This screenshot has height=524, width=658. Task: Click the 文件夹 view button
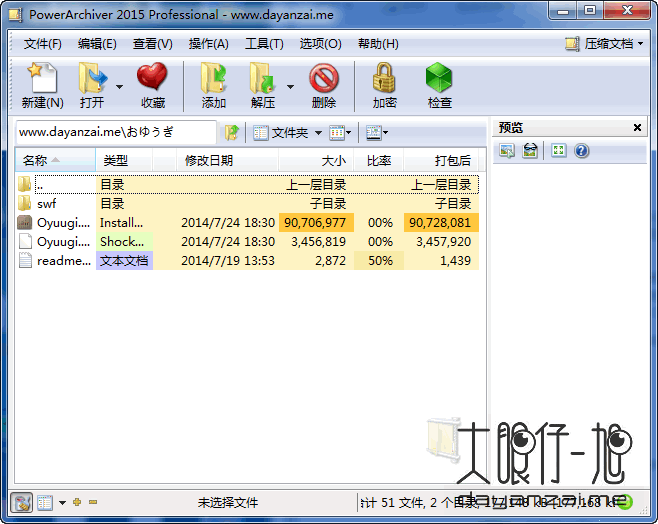click(281, 133)
